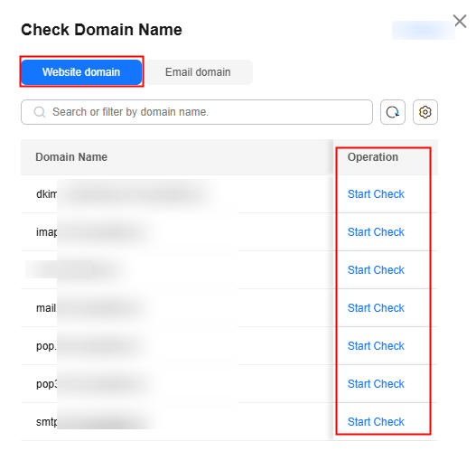Click the Operation column header

[373, 157]
